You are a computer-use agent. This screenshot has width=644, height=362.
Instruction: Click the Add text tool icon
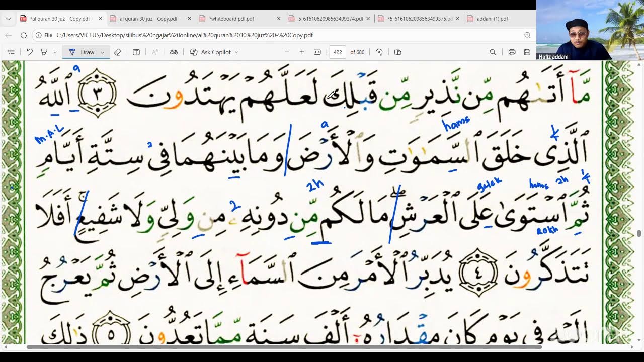(136, 52)
